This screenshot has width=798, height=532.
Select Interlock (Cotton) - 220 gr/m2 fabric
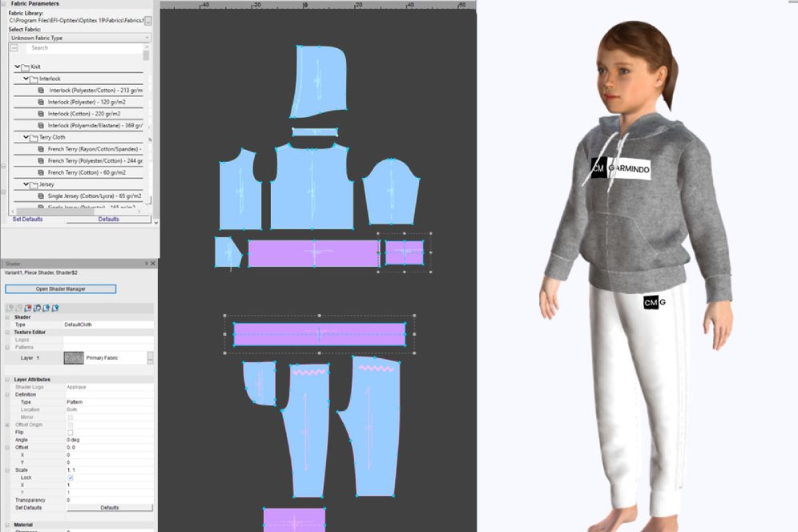[83, 114]
